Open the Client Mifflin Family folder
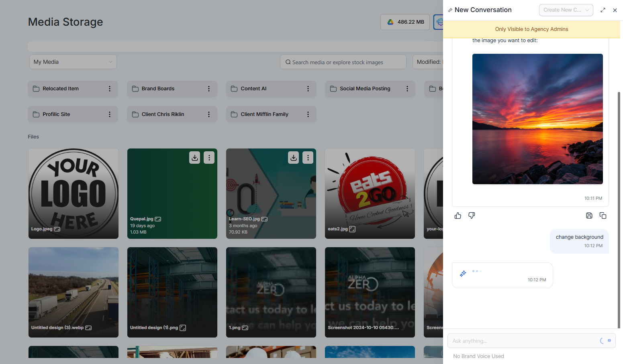Viewport: 623px width, 364px height. [271, 114]
